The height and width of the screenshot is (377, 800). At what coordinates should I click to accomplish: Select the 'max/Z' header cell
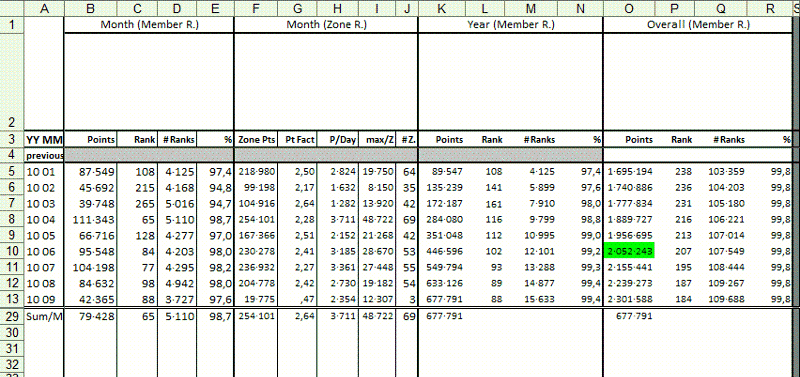377,139
